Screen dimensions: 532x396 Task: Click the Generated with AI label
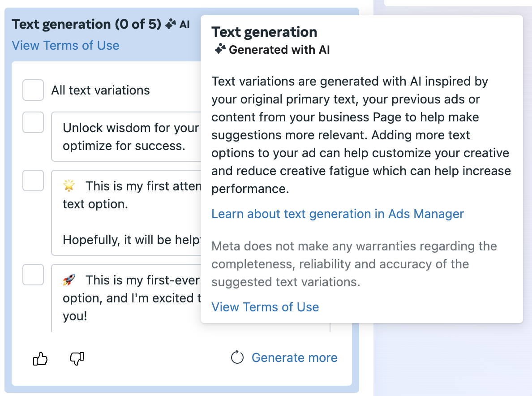(x=279, y=50)
